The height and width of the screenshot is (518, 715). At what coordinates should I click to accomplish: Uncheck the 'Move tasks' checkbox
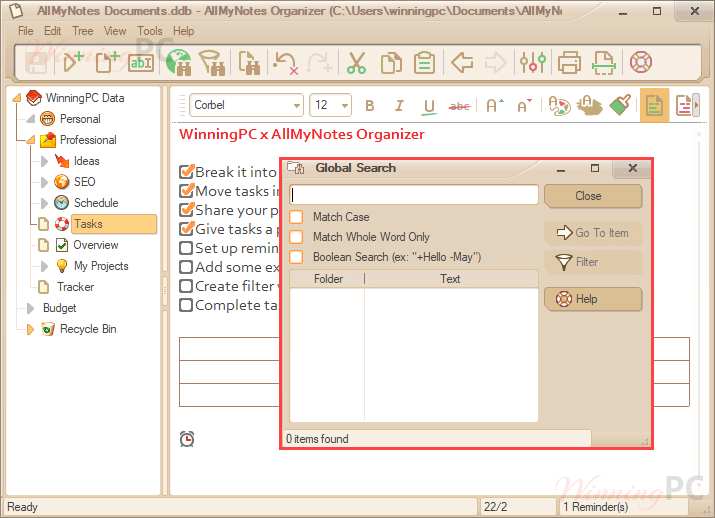(187, 191)
